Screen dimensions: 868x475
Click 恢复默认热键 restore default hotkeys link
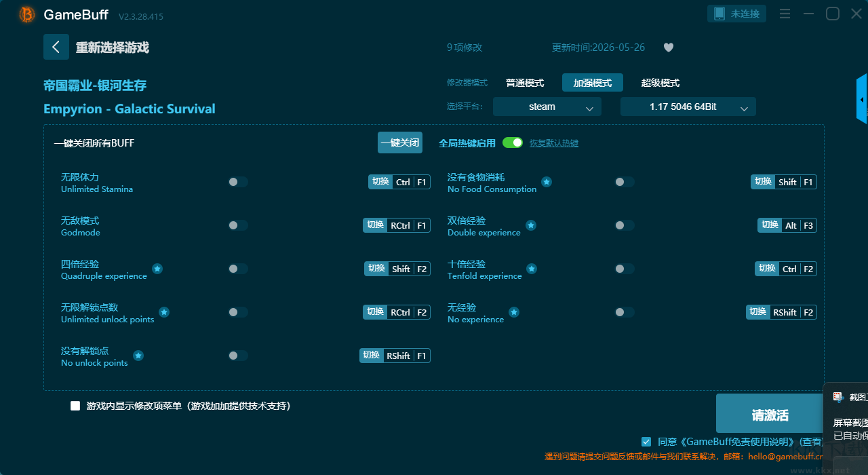pyautogui.click(x=554, y=143)
